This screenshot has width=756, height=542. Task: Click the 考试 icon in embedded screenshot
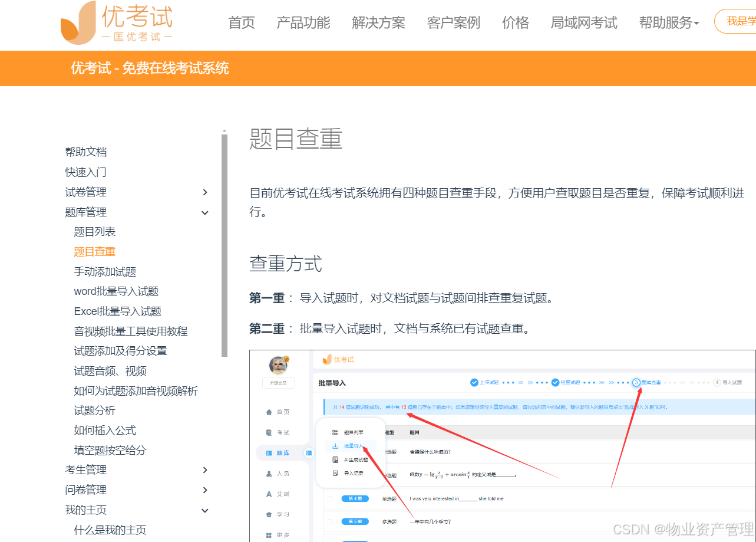(269, 432)
